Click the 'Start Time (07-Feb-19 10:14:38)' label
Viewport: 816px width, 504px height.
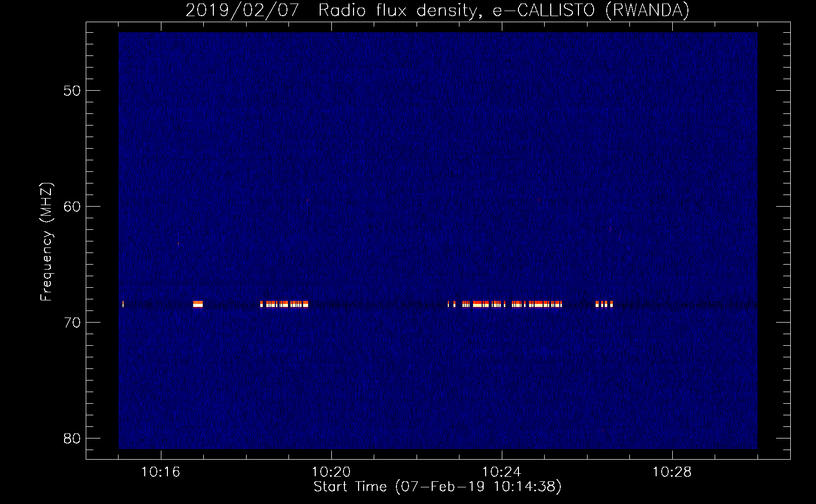click(x=437, y=487)
